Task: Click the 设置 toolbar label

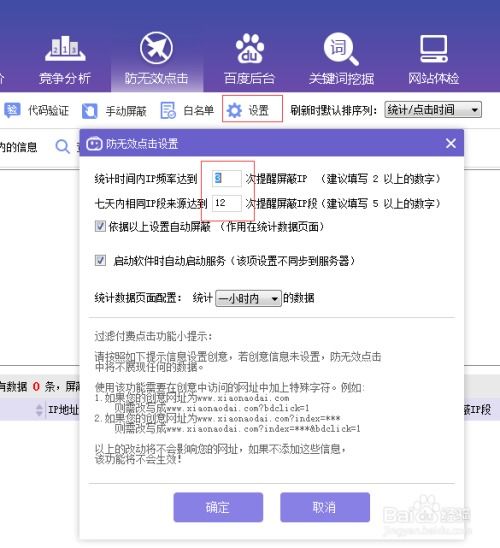Action: coord(259,111)
